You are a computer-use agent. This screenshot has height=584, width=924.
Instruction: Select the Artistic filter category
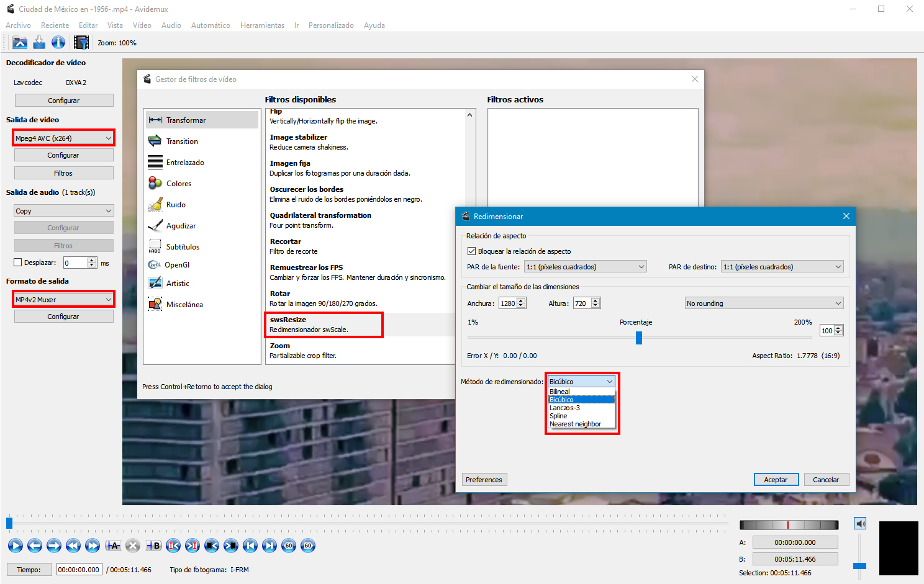pos(202,283)
